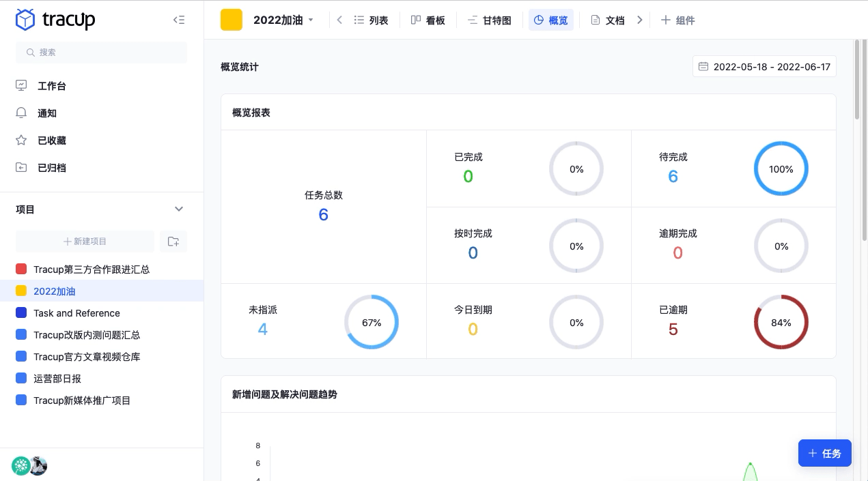Open the 工作台 workspace panel
This screenshot has width=868, height=481.
click(51, 86)
